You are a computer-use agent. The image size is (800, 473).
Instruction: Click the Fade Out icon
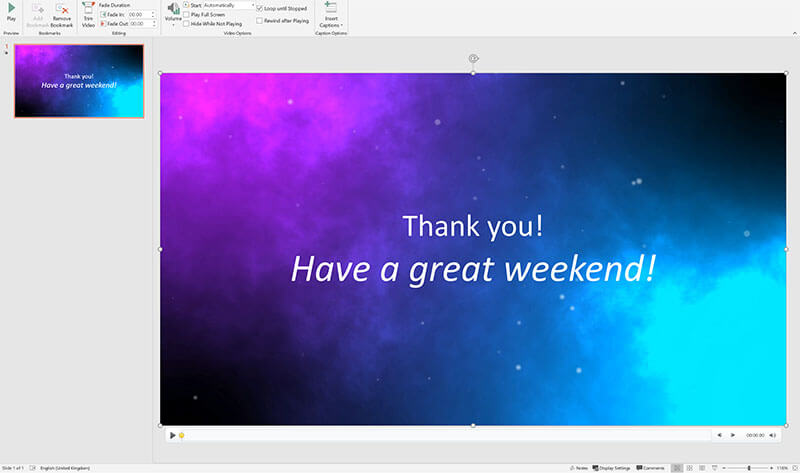[x=103, y=24]
